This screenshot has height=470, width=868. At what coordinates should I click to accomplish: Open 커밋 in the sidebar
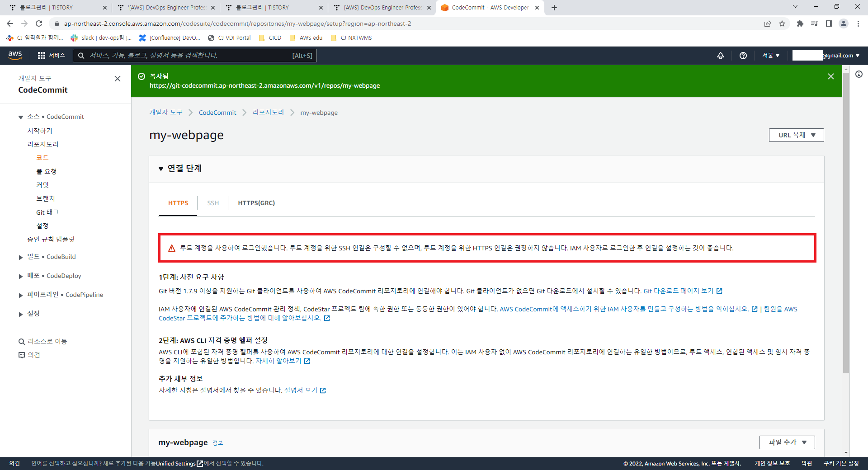pos(42,185)
